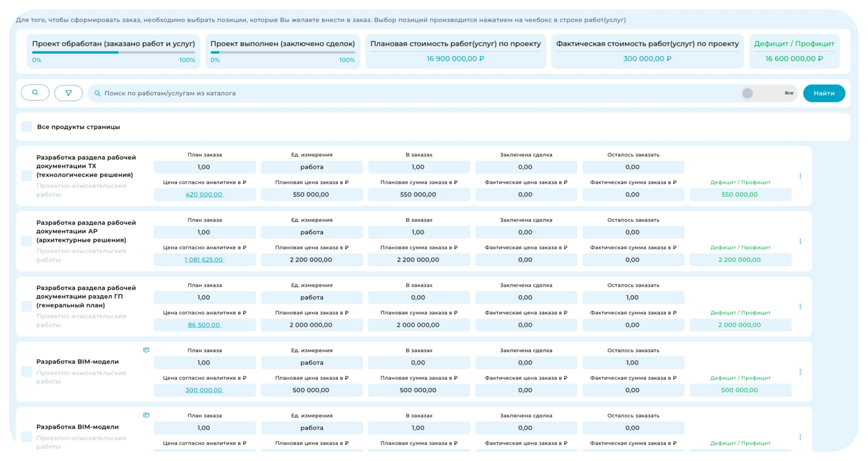Check 'Все продукты страницы' checkbox
The height and width of the screenshot is (461, 868).
pos(27,126)
